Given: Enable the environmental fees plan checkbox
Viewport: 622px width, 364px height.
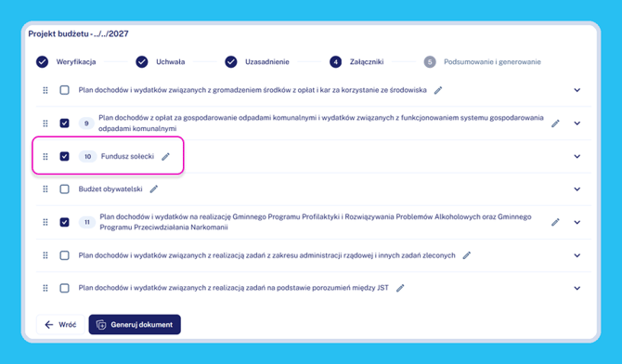Looking at the screenshot, I should (x=64, y=90).
